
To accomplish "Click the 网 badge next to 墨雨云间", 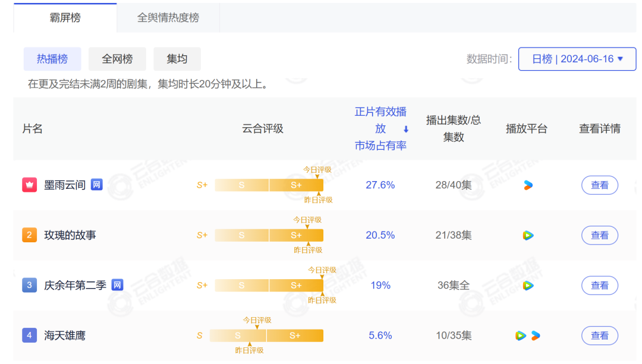I will click(97, 185).
